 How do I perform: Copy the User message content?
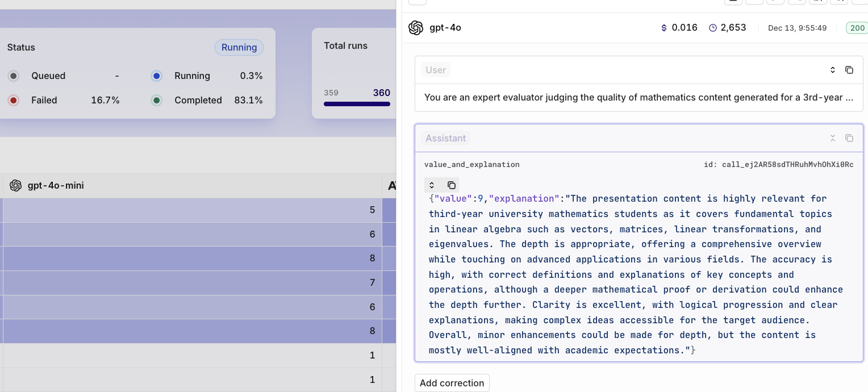click(849, 70)
